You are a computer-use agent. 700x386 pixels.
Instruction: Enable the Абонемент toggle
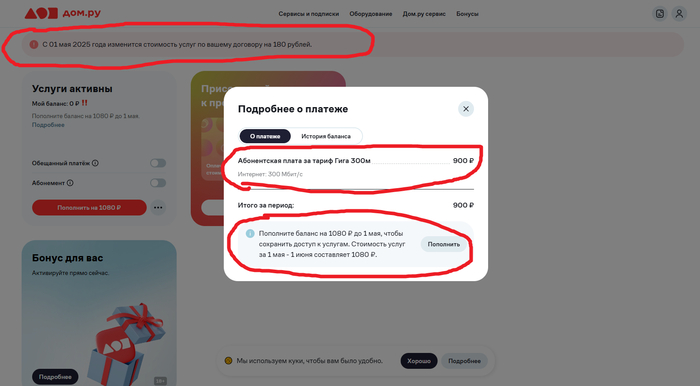click(158, 183)
